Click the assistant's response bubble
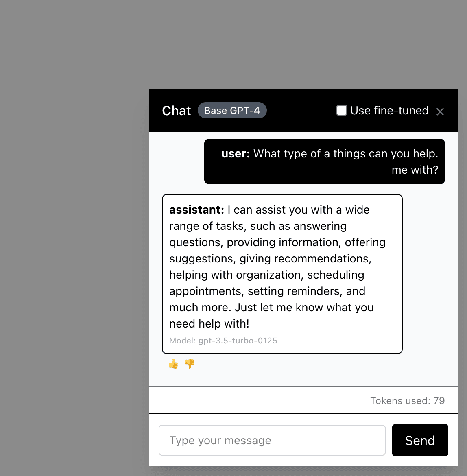 282,274
